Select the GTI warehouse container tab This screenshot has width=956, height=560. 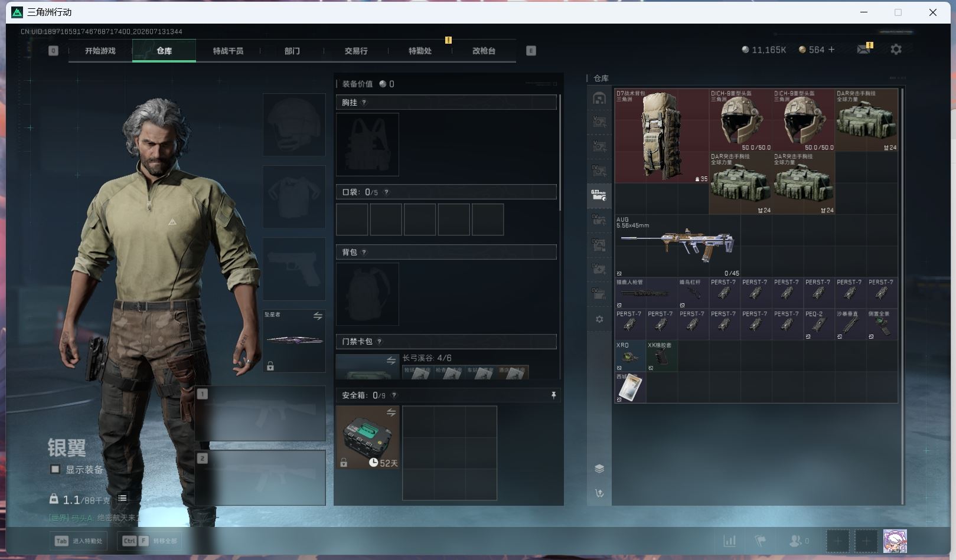[x=599, y=195]
